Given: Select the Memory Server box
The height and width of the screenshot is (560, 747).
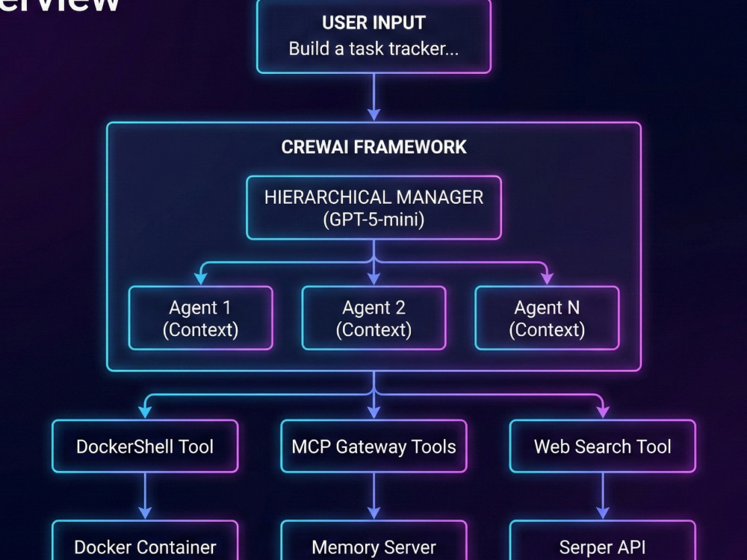Looking at the screenshot, I should (x=374, y=541).
